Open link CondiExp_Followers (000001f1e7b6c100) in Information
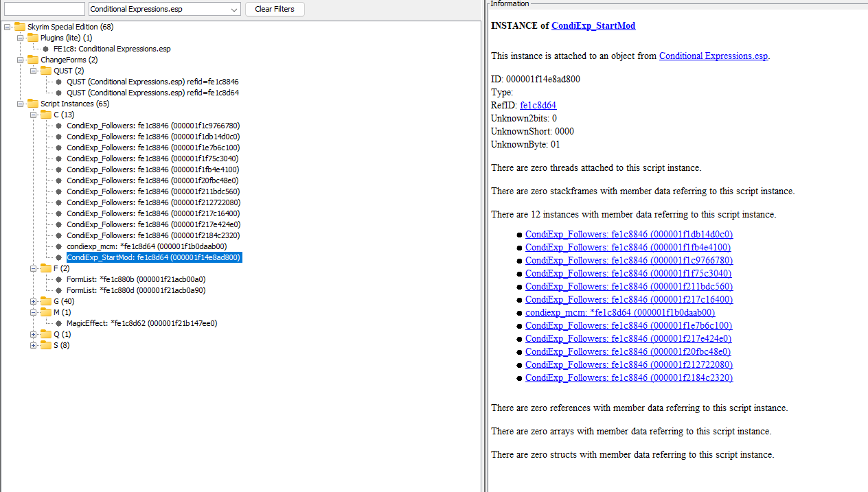Image resolution: width=868 pixels, height=492 pixels. pos(629,325)
